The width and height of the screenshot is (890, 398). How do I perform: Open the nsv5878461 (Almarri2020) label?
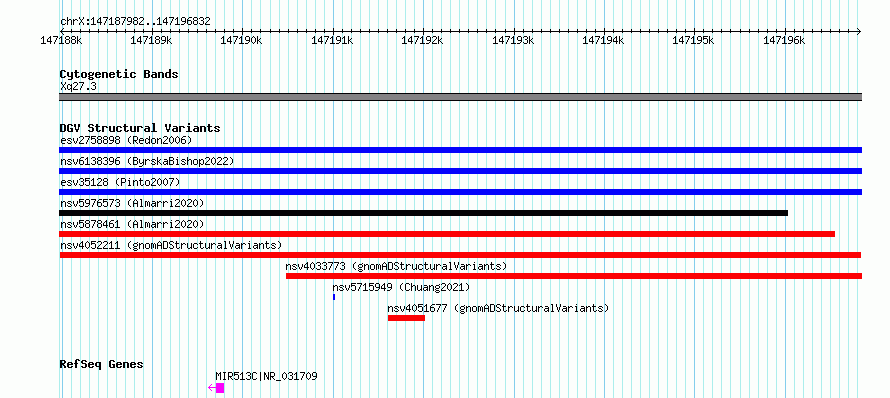[x=132, y=224]
